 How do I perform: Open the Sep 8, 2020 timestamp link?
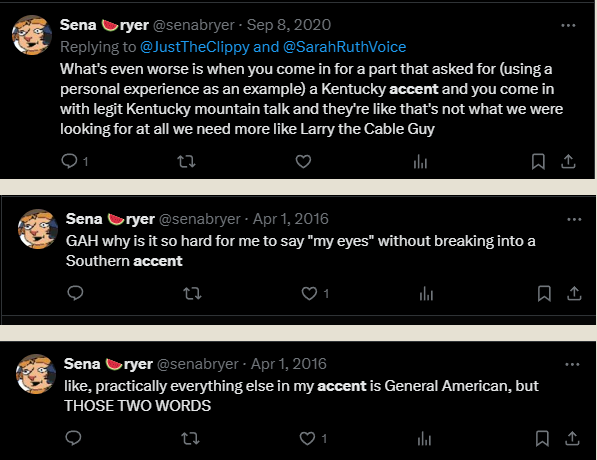[x=289, y=25]
